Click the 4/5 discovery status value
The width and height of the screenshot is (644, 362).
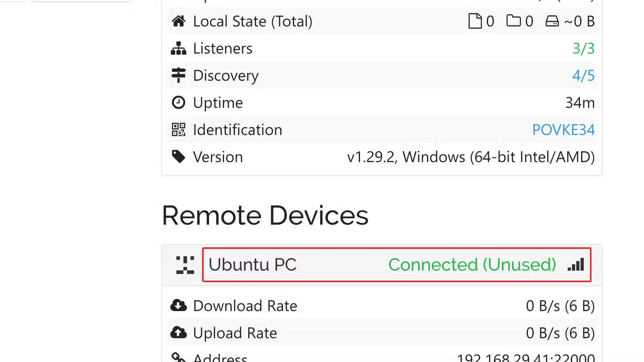(x=583, y=75)
